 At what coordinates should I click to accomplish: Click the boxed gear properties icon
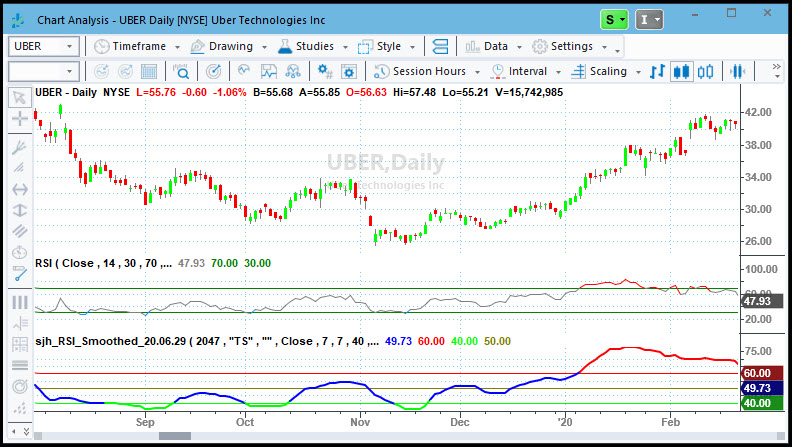[x=349, y=72]
